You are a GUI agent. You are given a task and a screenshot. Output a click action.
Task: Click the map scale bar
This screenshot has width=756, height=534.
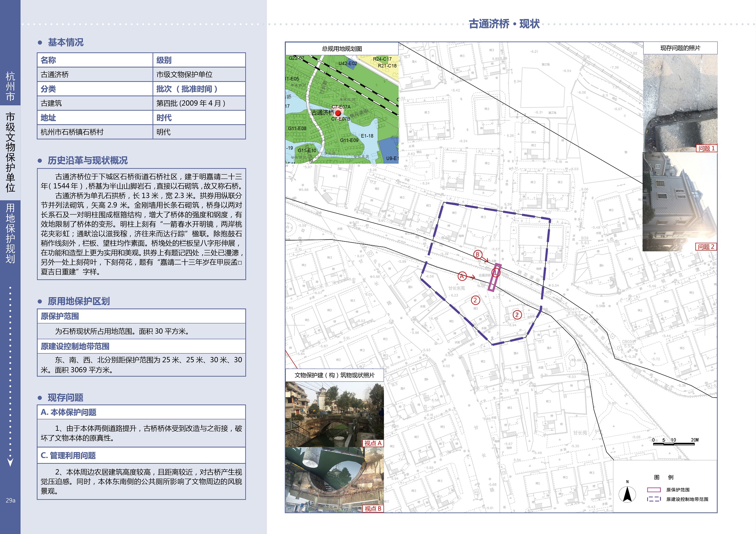coord(674,444)
